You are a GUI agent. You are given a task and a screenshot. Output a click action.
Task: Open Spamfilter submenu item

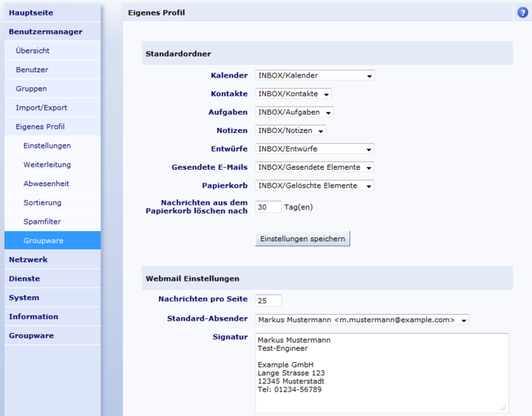[x=52, y=222]
